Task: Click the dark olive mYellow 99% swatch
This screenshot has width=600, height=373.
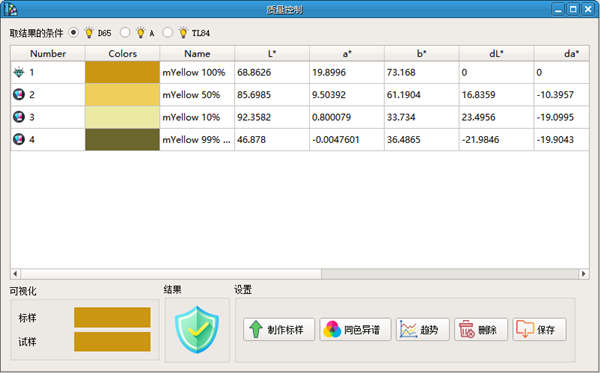Action: (122, 139)
